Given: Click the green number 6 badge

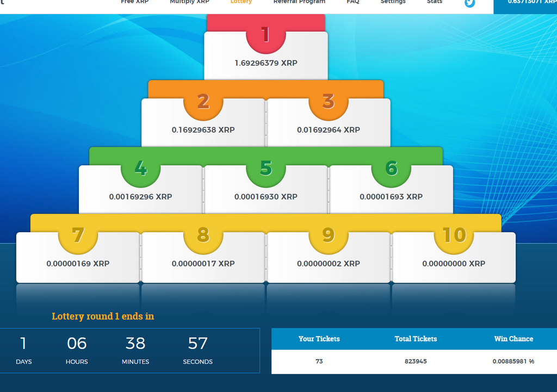Looking at the screenshot, I should click(391, 169).
